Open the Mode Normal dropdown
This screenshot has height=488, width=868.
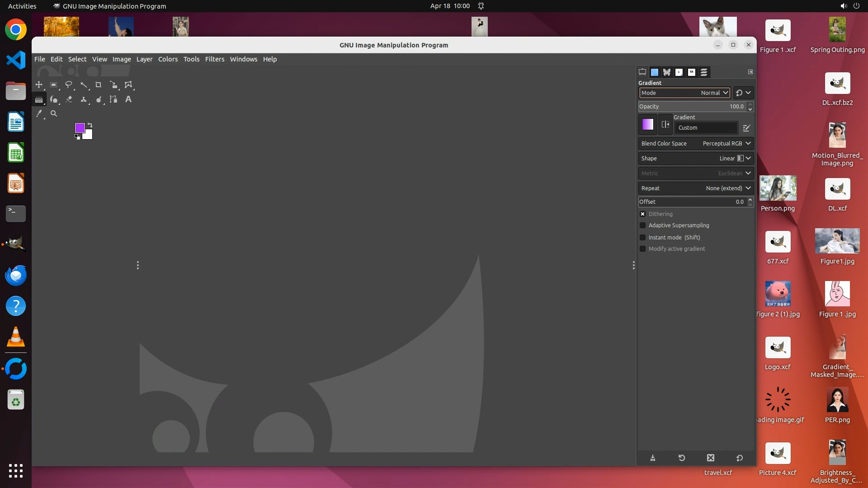pyautogui.click(x=684, y=93)
